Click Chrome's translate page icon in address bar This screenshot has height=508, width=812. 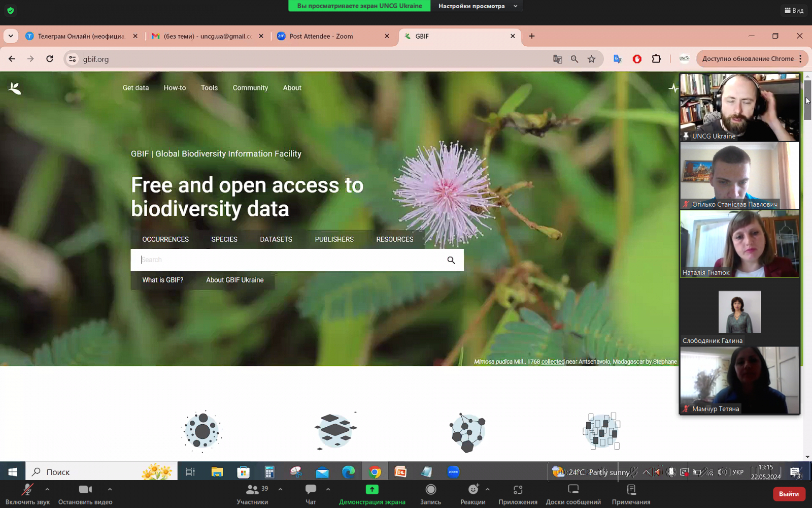tap(558, 59)
